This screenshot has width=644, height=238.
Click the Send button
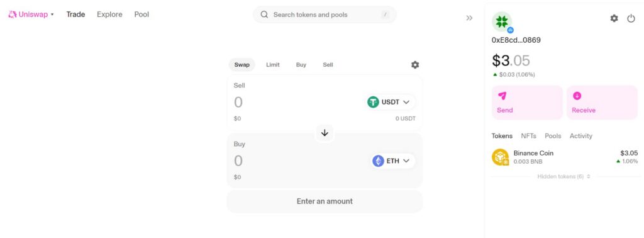pos(527,103)
